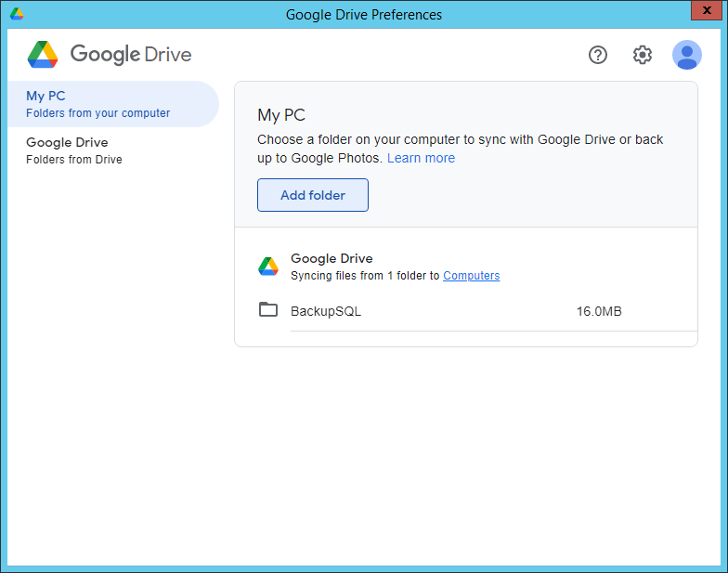The width and height of the screenshot is (728, 573).
Task: Open the Learn more link
Action: 421,158
